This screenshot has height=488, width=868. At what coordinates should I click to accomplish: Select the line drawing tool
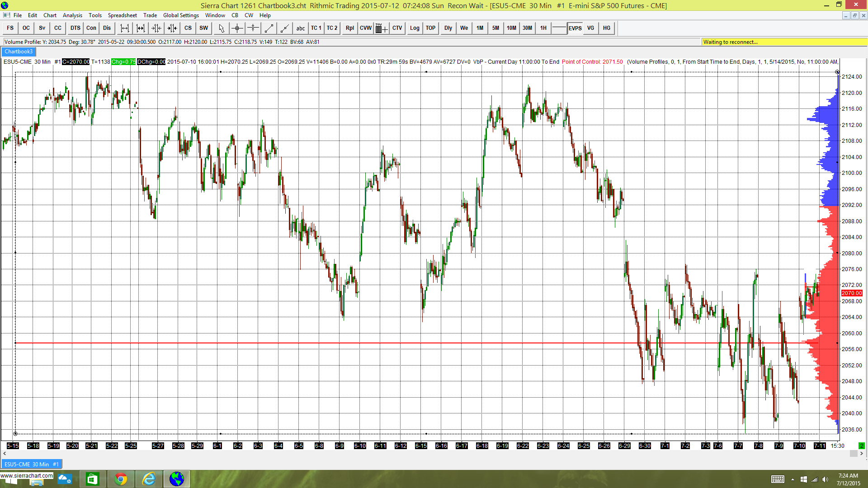(269, 28)
